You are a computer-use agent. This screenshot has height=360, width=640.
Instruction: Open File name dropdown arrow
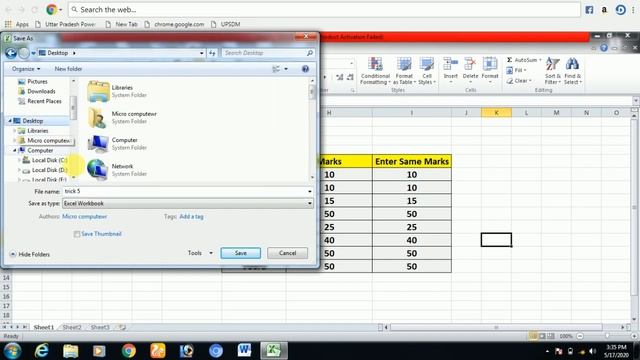310,191
